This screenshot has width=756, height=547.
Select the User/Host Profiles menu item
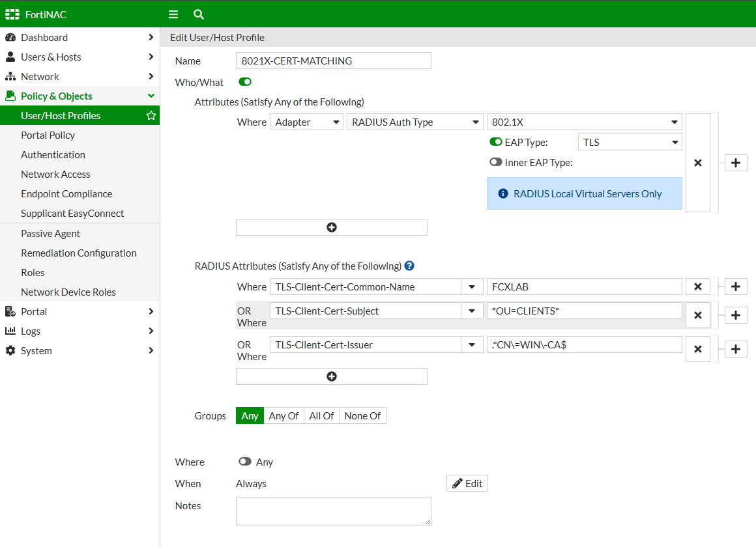click(80, 116)
